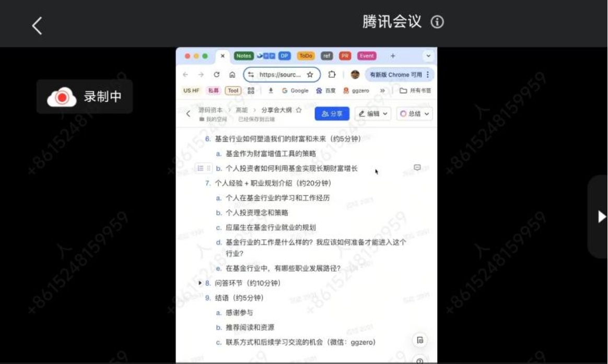Click the Tencent Meeting info icon

pyautogui.click(x=437, y=22)
